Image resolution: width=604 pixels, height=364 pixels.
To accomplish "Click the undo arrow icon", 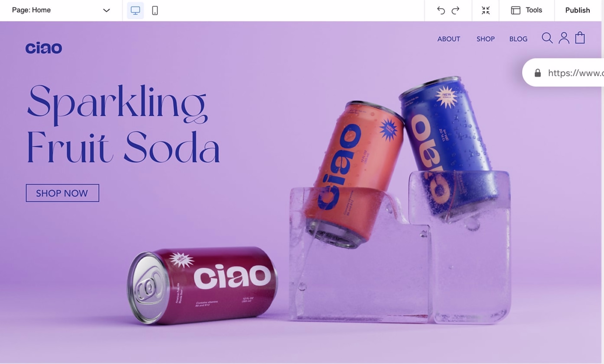I will [441, 11].
